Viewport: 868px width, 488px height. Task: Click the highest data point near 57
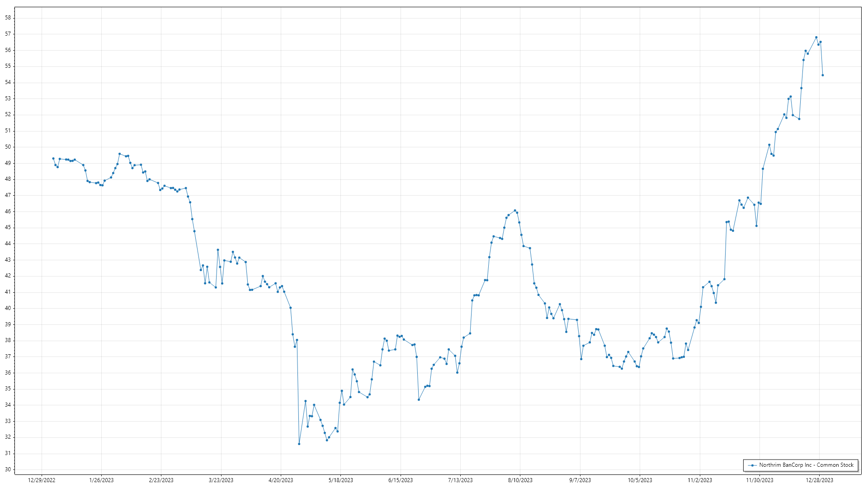tap(816, 38)
